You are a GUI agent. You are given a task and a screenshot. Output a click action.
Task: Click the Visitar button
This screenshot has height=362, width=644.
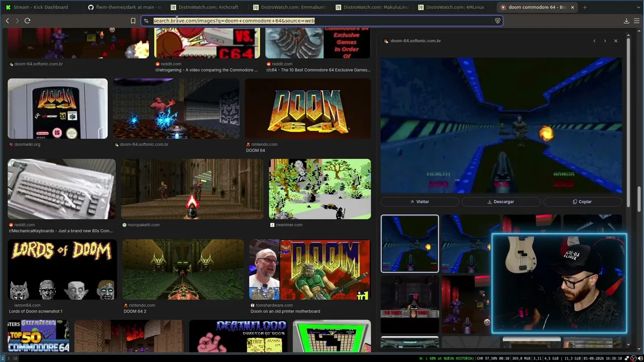click(x=420, y=202)
